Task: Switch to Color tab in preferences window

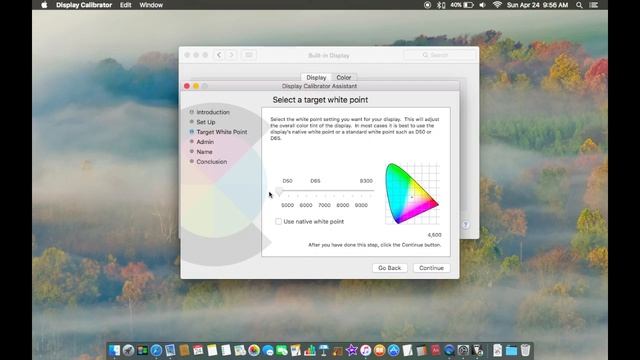Action: tap(344, 77)
